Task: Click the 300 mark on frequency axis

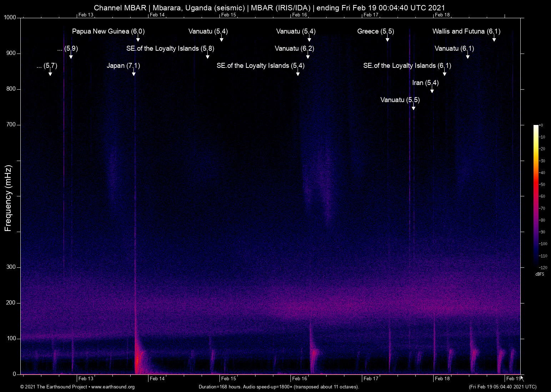Action: click(11, 267)
